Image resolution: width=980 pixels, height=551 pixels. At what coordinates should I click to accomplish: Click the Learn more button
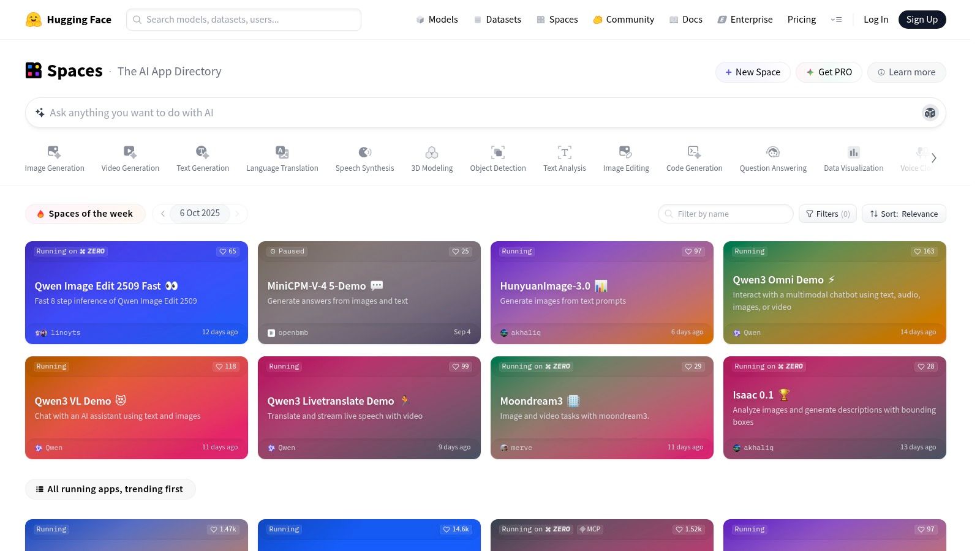907,72
